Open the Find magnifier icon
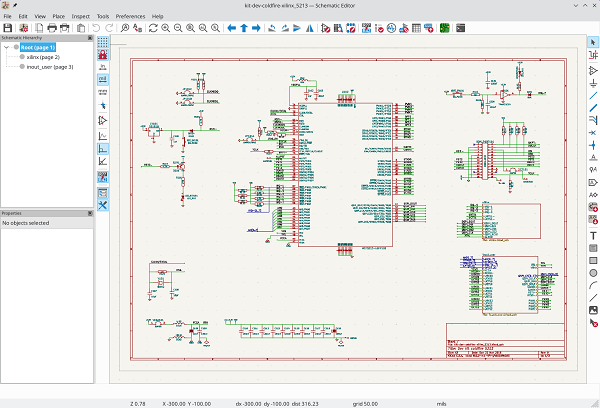600x408 pixels. coord(125,28)
